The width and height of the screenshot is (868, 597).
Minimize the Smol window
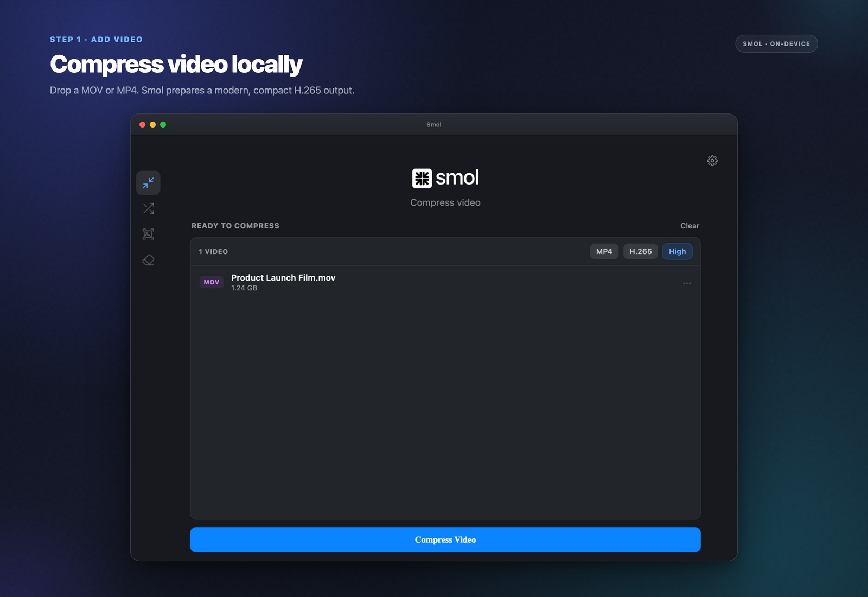click(x=152, y=125)
